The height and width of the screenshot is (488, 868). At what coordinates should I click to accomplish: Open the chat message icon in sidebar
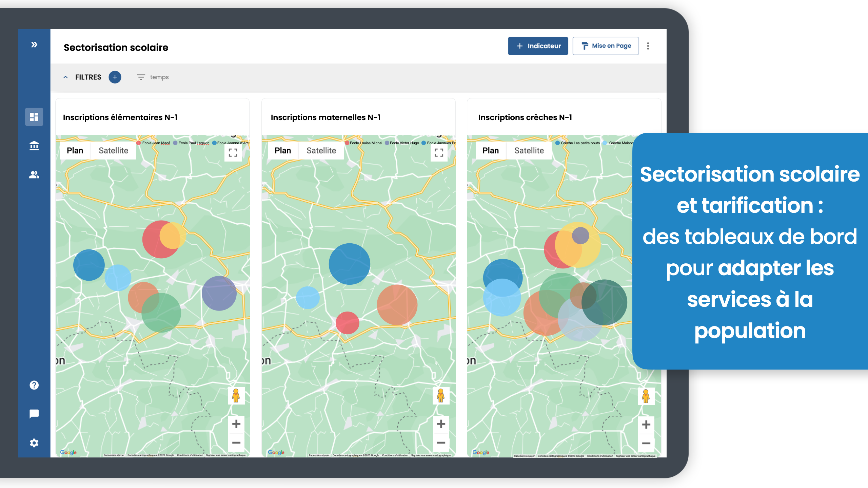[34, 414]
